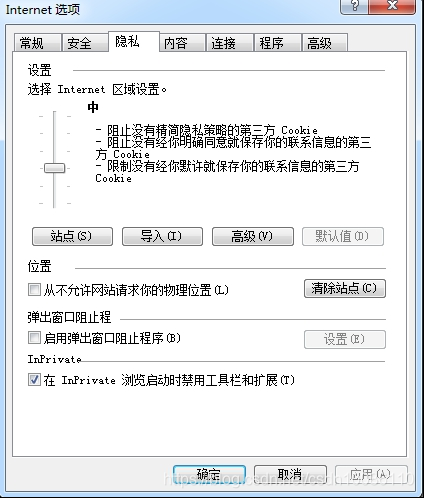Image resolution: width=424 pixels, height=498 pixels.
Task: Enable 启用弹出窗口阻止程序 checkbox
Action: [34, 338]
